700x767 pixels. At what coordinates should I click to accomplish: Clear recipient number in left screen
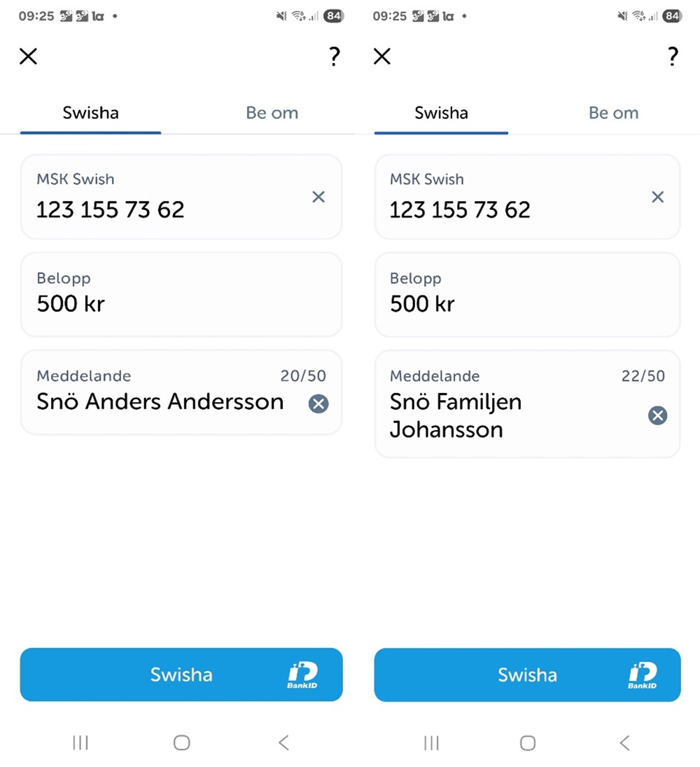point(318,197)
